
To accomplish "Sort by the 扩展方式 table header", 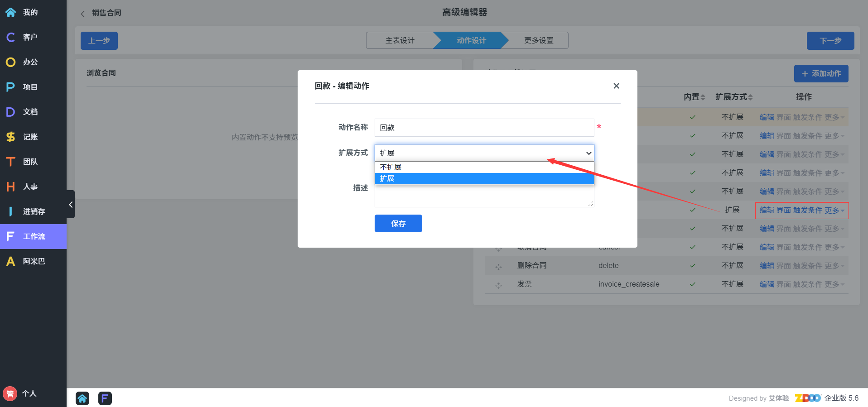I will click(734, 97).
